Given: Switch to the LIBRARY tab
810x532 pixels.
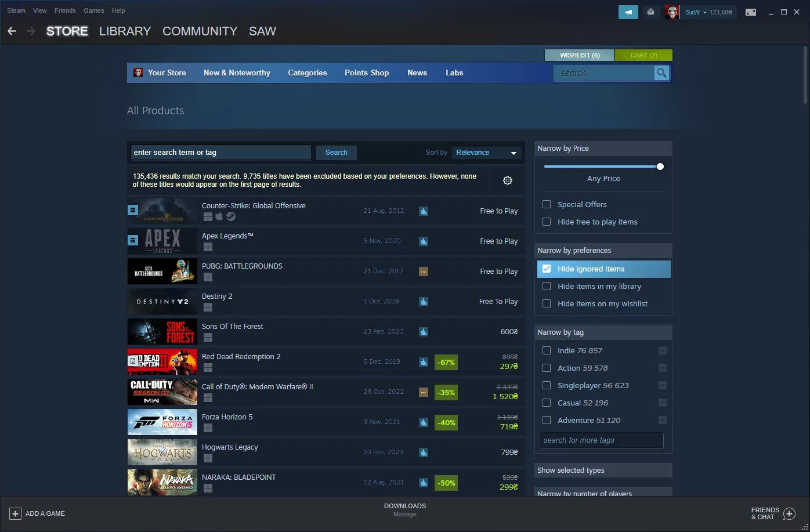Looking at the screenshot, I should [x=125, y=31].
